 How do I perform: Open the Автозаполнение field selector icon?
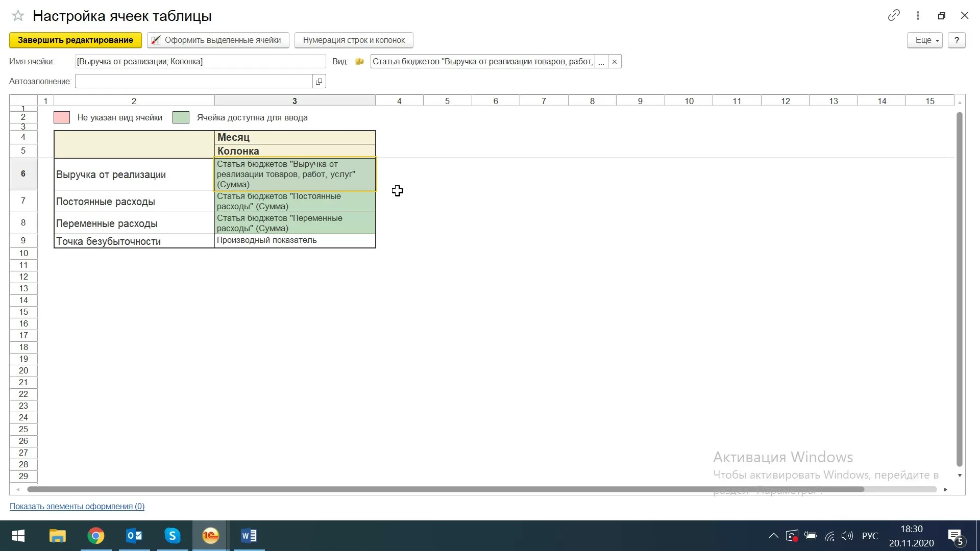click(319, 81)
